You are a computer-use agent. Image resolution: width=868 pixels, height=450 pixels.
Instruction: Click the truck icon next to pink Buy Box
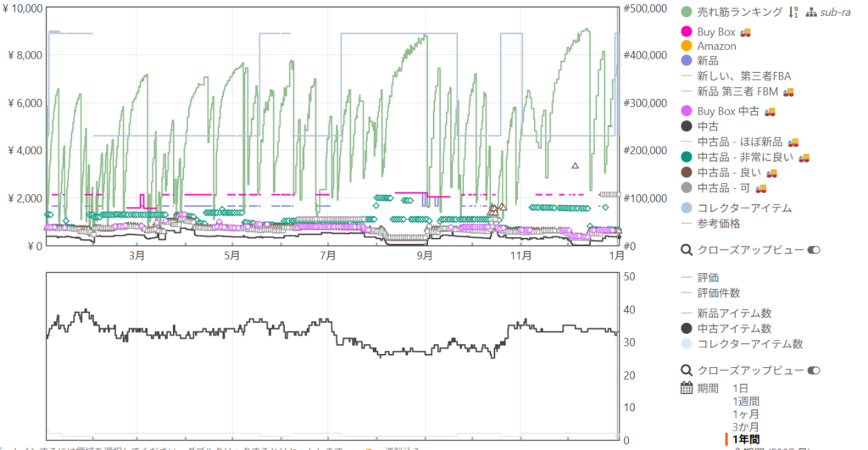click(746, 32)
